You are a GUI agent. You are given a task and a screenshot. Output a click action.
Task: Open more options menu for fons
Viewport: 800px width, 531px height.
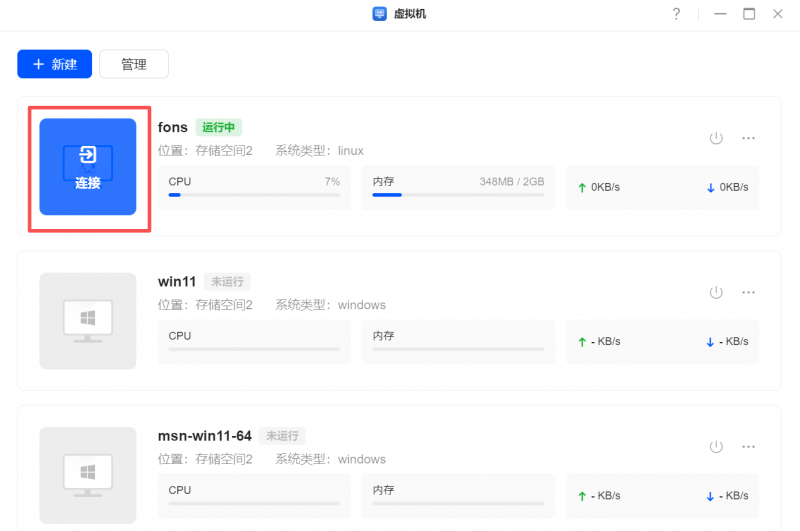coord(748,138)
